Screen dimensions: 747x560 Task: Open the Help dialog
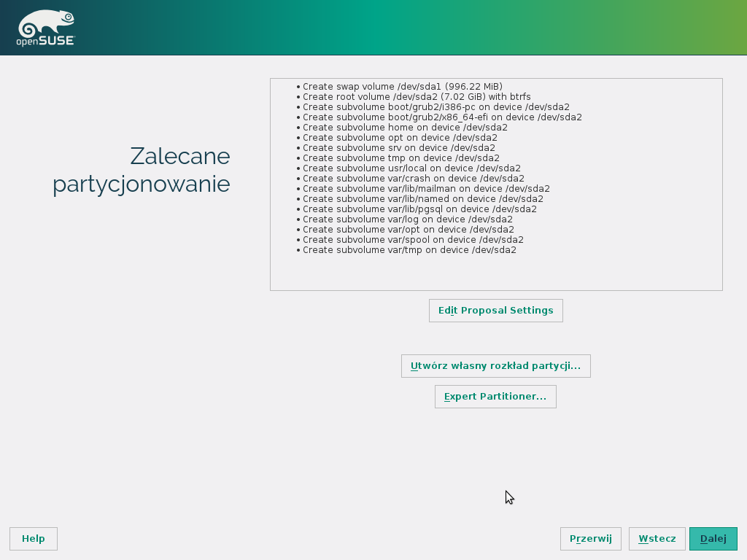34,539
